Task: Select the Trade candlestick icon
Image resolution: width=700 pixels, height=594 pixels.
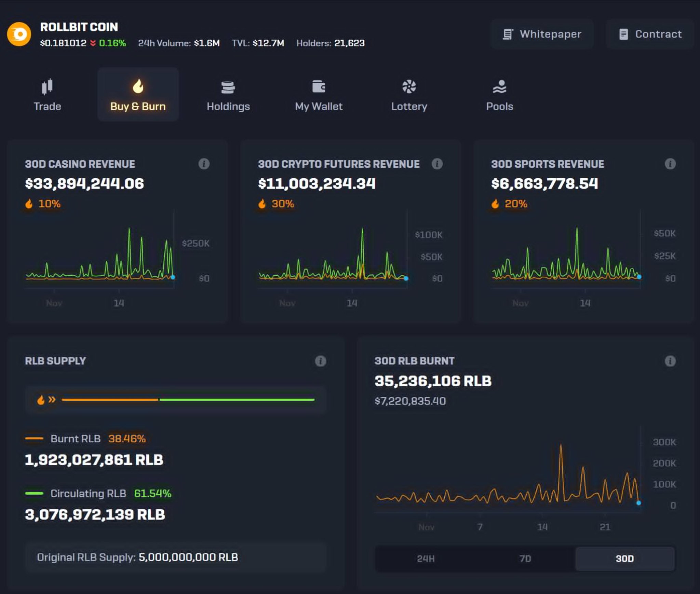Action: tap(48, 86)
